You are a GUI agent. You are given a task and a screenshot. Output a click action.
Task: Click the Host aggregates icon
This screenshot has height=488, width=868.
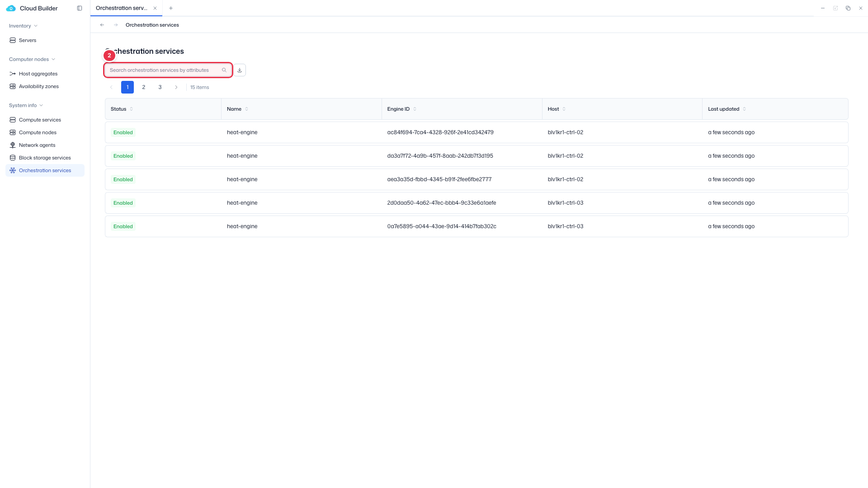(x=13, y=74)
